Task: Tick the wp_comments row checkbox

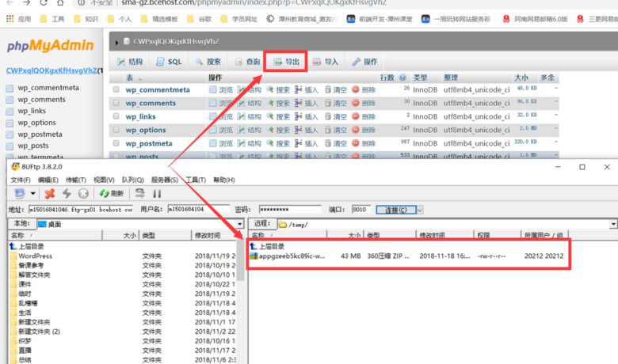Action: pos(116,103)
